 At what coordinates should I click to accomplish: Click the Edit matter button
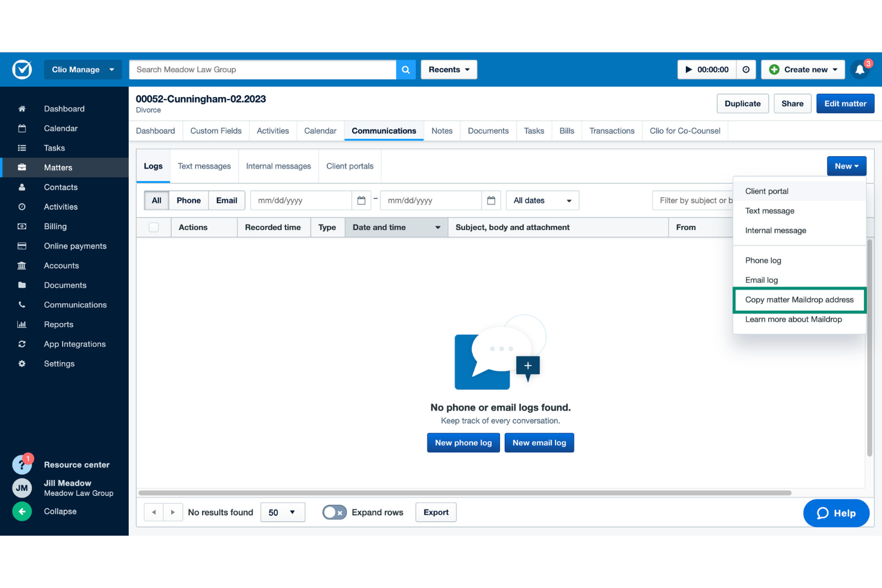[845, 104]
